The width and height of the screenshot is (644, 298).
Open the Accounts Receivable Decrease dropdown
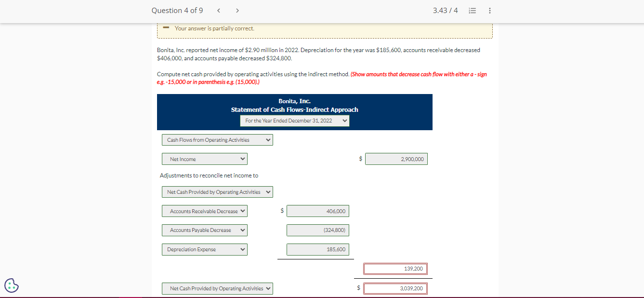point(204,211)
